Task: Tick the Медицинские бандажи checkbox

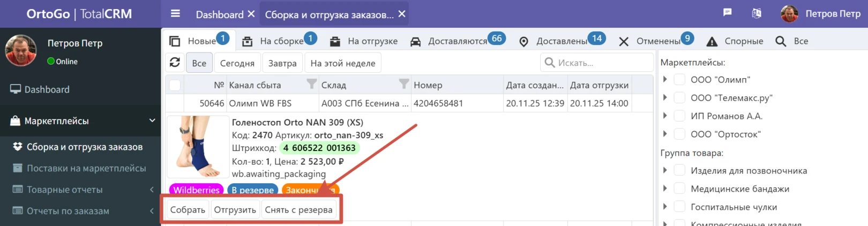Action: 679,189
